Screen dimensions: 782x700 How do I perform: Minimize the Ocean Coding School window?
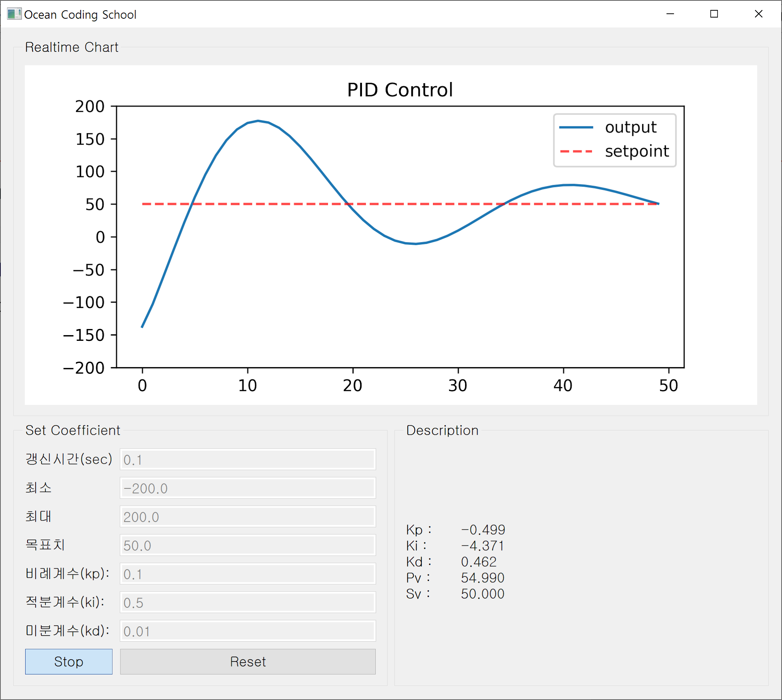pos(671,14)
